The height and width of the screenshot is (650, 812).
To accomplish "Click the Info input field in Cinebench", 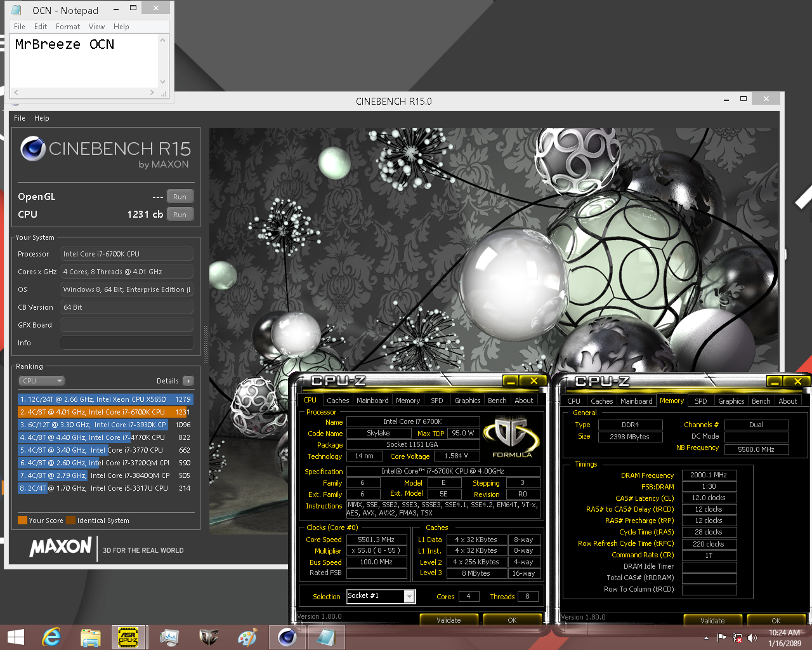I will [126, 343].
